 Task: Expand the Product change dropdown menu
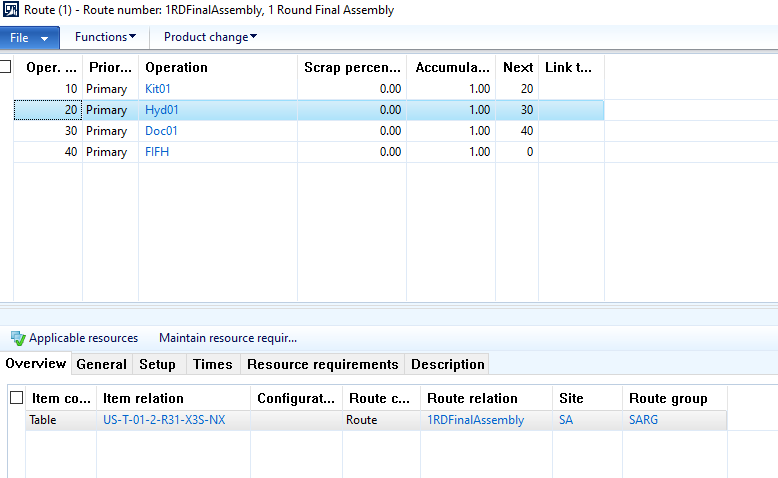coord(210,37)
